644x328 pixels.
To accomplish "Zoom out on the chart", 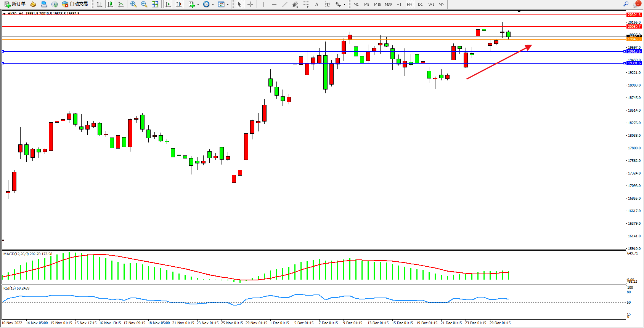I will 144,4.
